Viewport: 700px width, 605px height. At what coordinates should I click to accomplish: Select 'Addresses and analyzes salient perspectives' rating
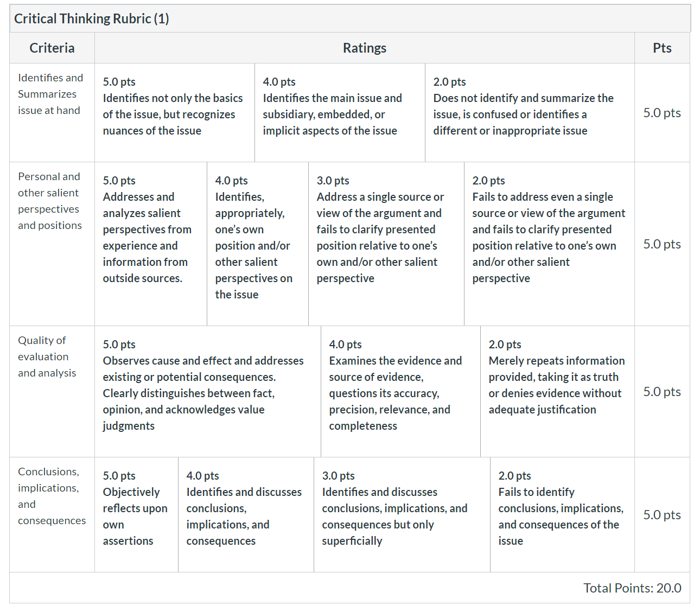(151, 244)
